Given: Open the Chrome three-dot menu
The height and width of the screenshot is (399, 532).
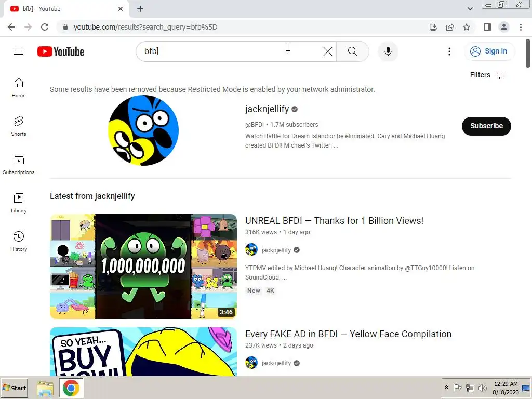Looking at the screenshot, I should [521, 27].
